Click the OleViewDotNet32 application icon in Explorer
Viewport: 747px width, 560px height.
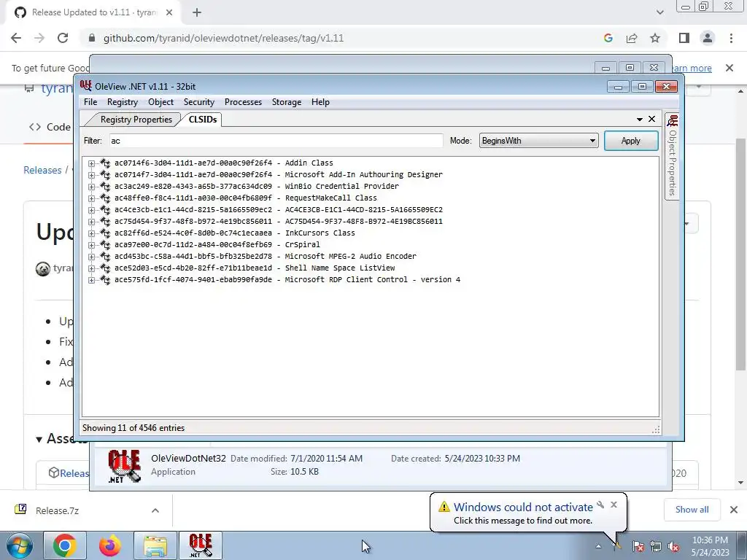click(x=124, y=466)
